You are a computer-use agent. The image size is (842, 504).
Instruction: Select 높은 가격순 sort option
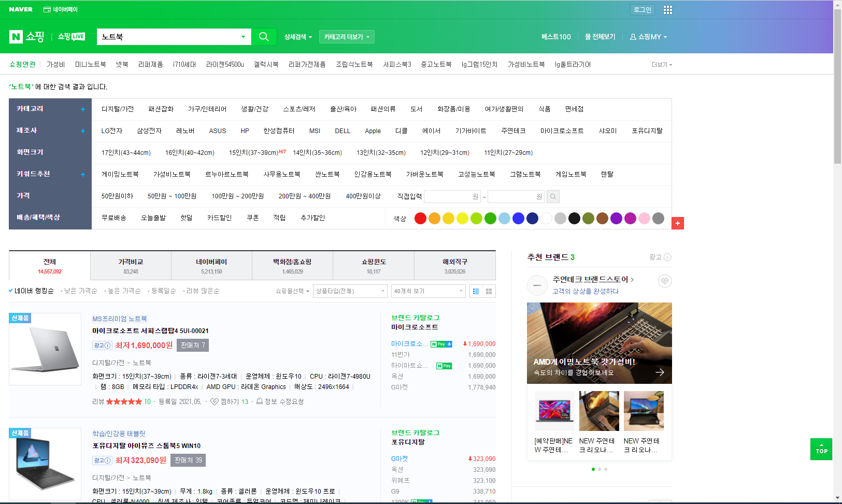[x=124, y=291]
